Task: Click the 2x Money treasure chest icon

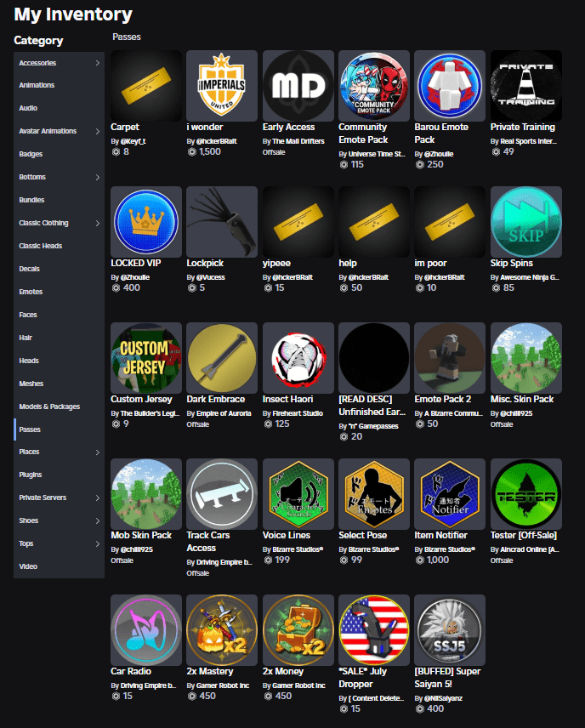Action: click(x=298, y=630)
